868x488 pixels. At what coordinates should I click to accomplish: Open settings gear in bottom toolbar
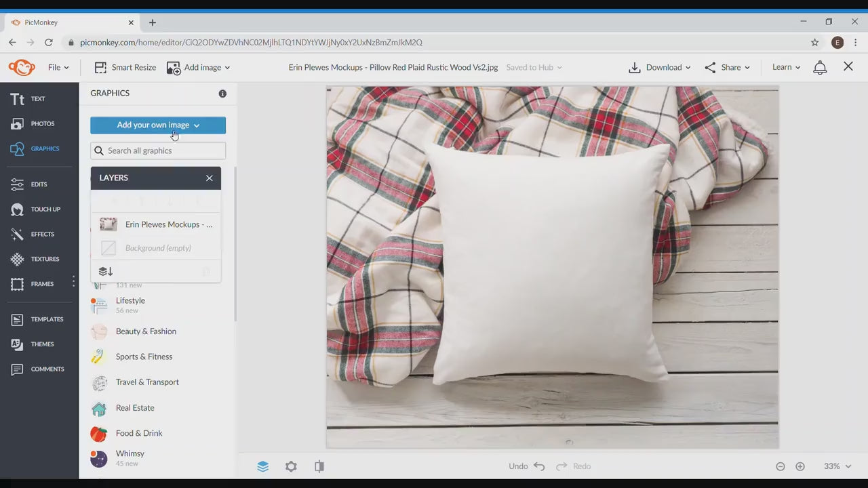coord(291,466)
